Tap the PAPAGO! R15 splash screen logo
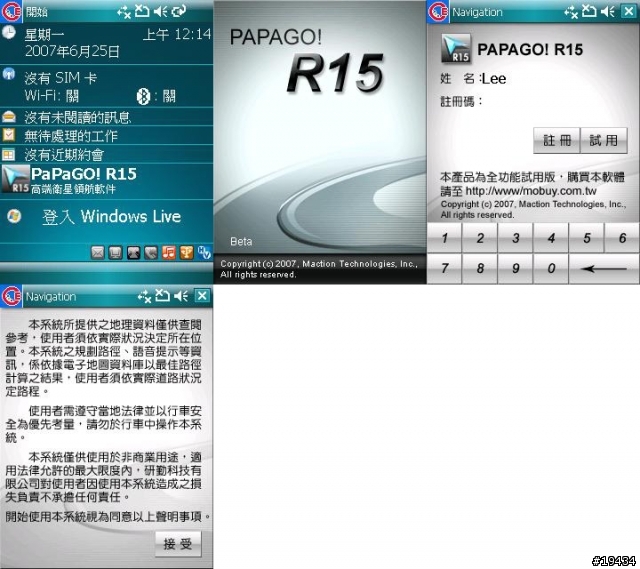 [306, 63]
